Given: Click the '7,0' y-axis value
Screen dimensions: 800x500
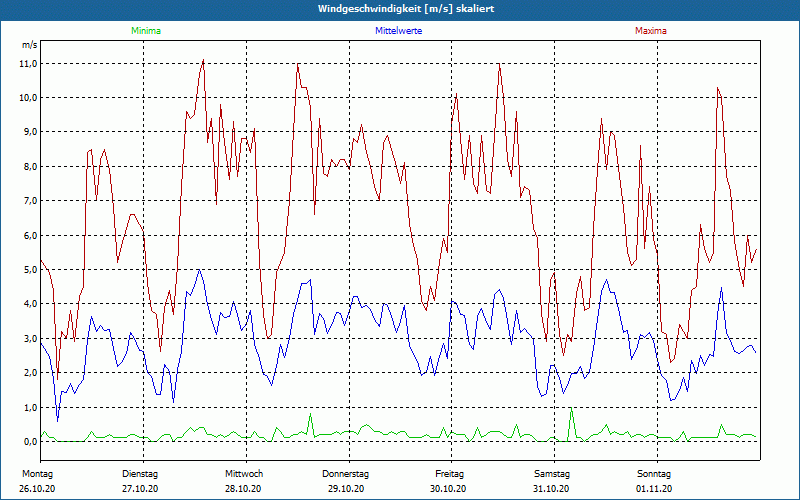Looking at the screenshot, I should tap(30, 201).
